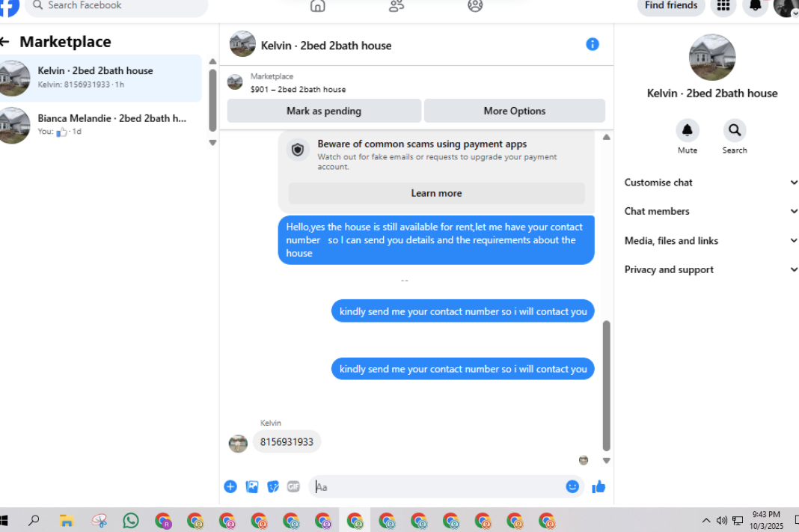The image size is (799, 532).
Task: Click the chat scroll up arrow
Action: tap(607, 137)
